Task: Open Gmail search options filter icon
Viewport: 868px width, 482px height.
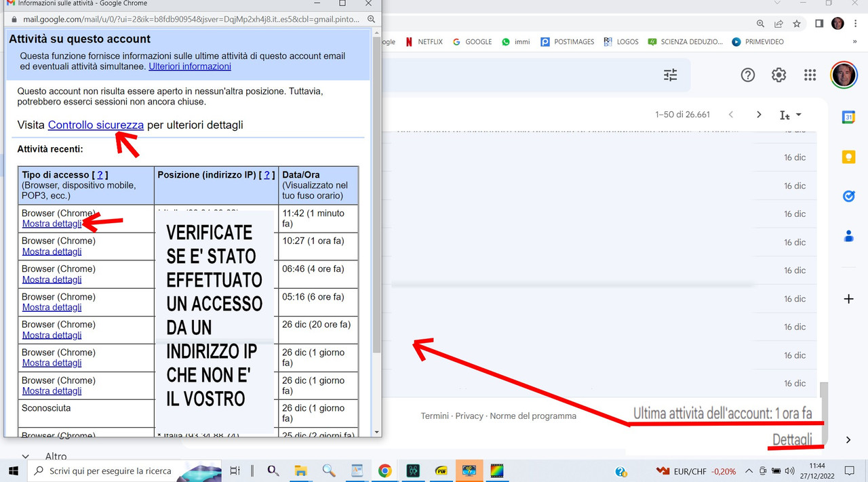Action: point(670,75)
